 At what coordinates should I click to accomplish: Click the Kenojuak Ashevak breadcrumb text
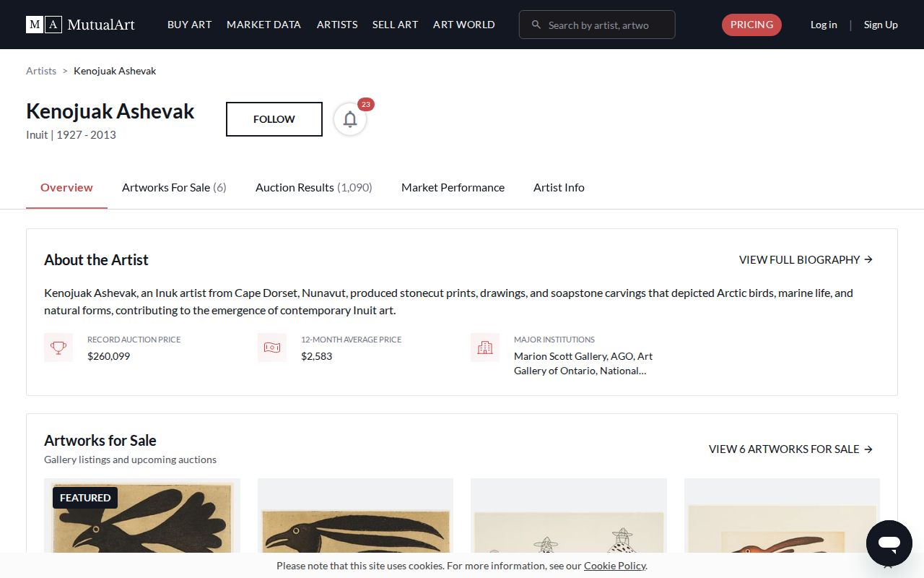pyautogui.click(x=115, y=71)
